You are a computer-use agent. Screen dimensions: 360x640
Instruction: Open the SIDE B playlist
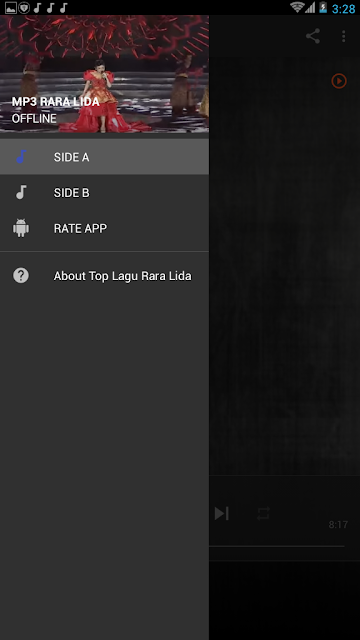(x=104, y=192)
